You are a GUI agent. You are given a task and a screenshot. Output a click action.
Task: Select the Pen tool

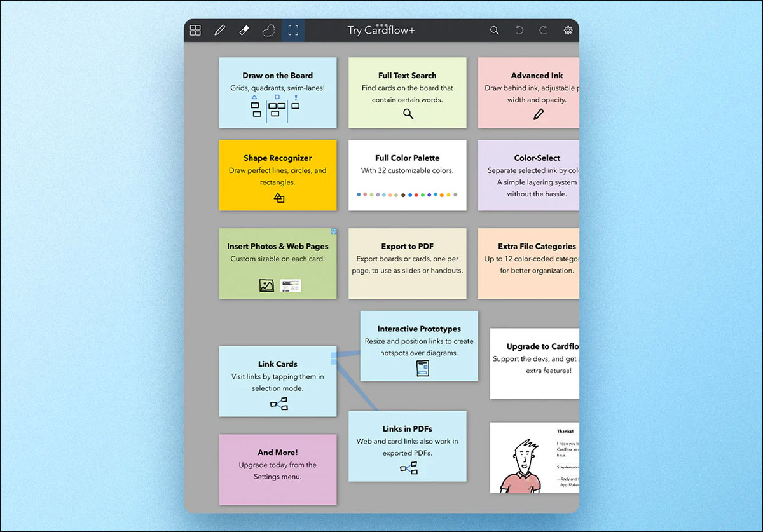(x=220, y=31)
